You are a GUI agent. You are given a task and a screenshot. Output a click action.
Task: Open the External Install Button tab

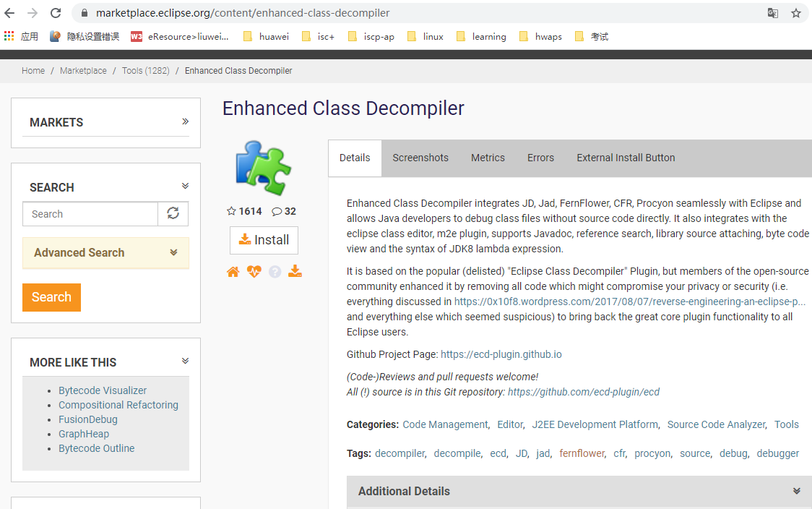pyautogui.click(x=626, y=158)
